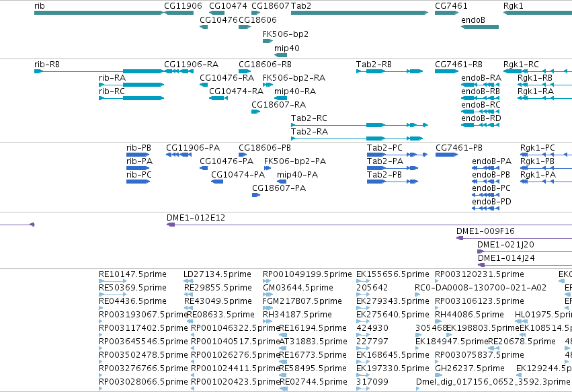Select transcript Tab2-RA
572x392 pixels.
(309, 132)
